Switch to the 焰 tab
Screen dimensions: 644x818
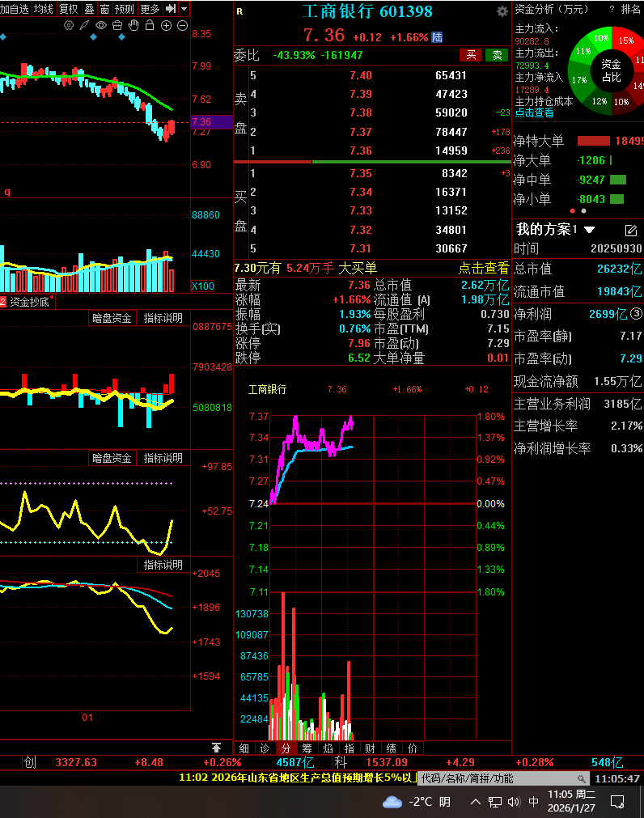click(x=328, y=748)
